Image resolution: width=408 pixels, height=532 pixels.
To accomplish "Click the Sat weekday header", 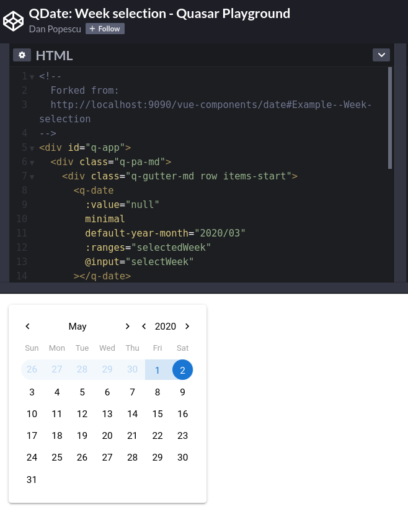I will pos(183,348).
